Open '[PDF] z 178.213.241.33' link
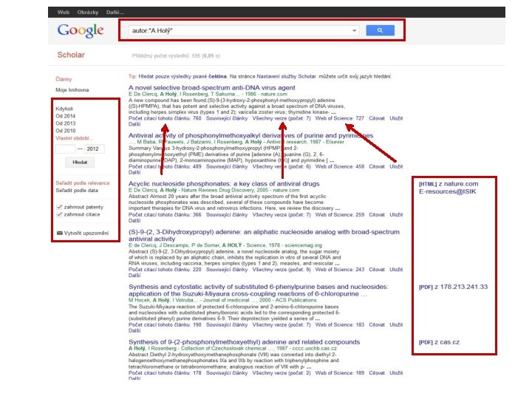 (453, 287)
